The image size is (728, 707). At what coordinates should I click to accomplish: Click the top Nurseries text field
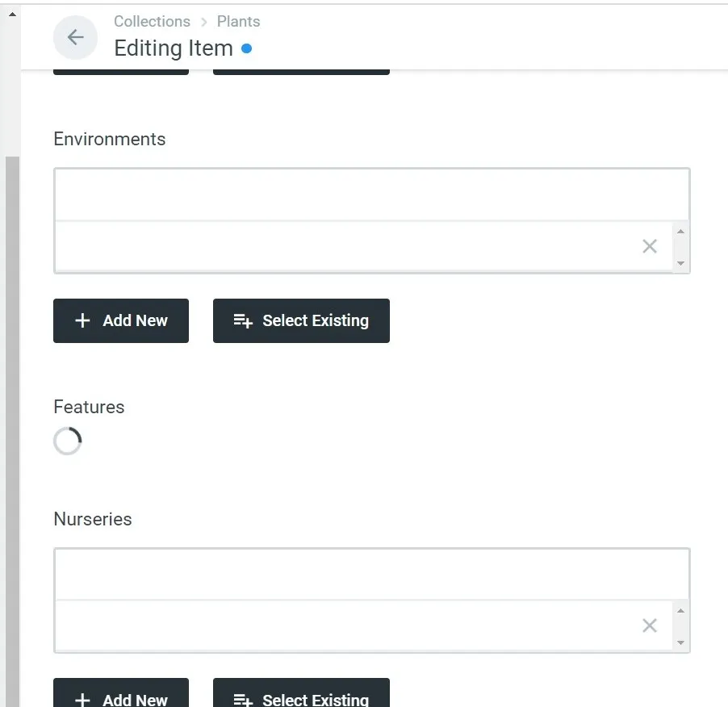click(x=371, y=574)
